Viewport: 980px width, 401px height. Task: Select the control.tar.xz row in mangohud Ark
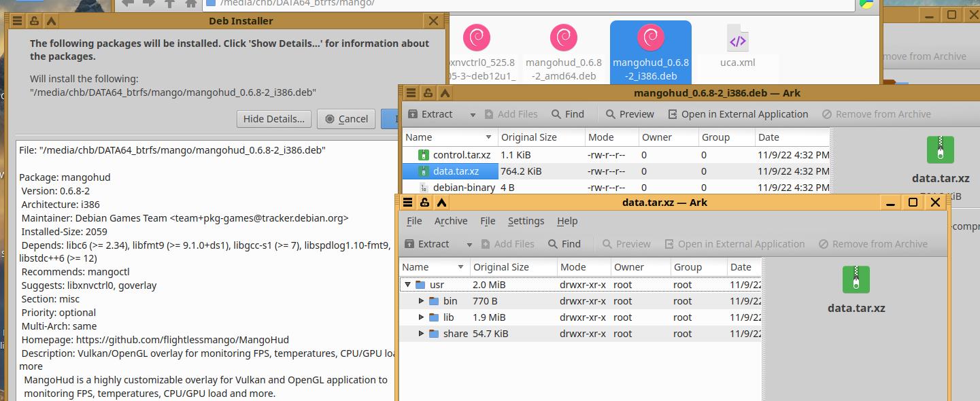tap(616, 155)
